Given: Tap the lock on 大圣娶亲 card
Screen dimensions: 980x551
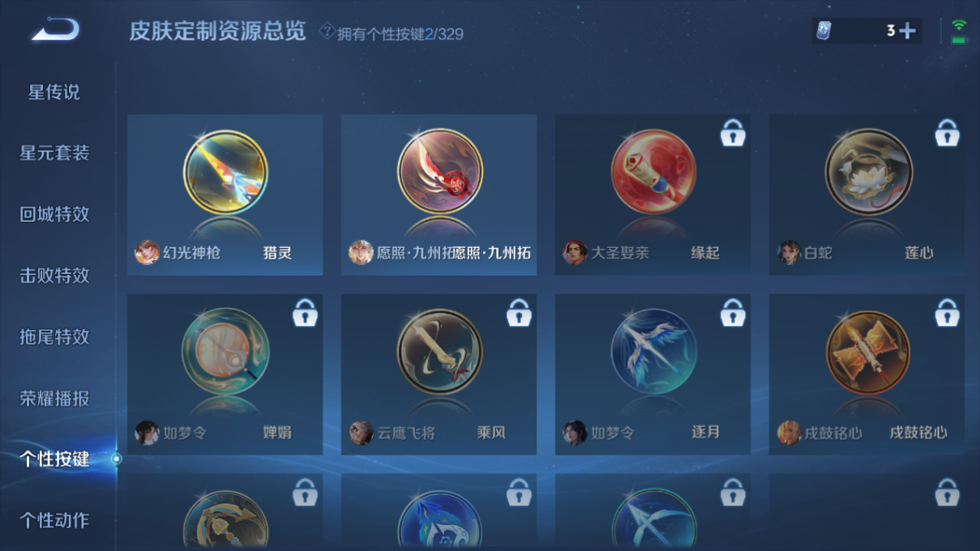Looking at the screenshot, I should [733, 134].
